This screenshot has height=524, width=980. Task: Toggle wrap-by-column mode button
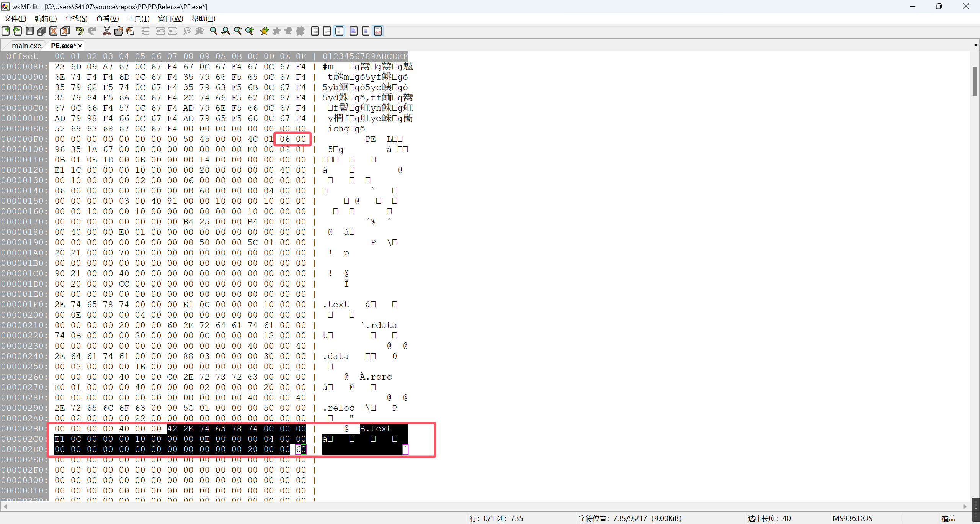[x=339, y=31]
